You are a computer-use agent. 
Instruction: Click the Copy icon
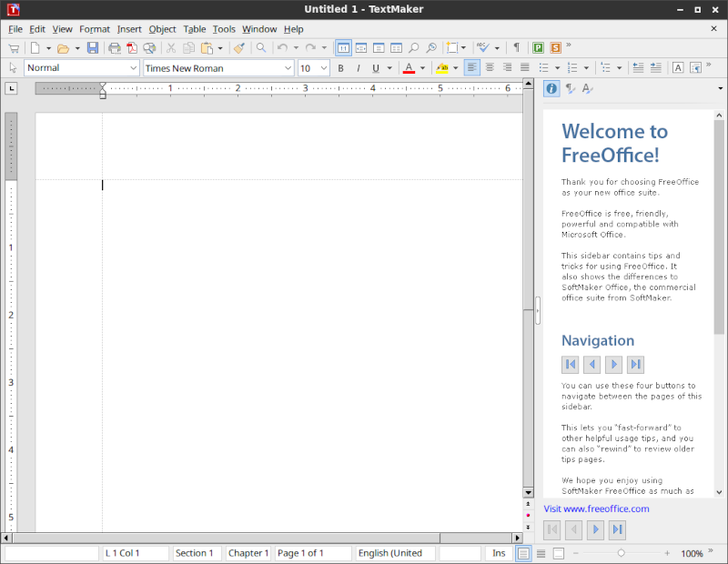click(x=188, y=48)
